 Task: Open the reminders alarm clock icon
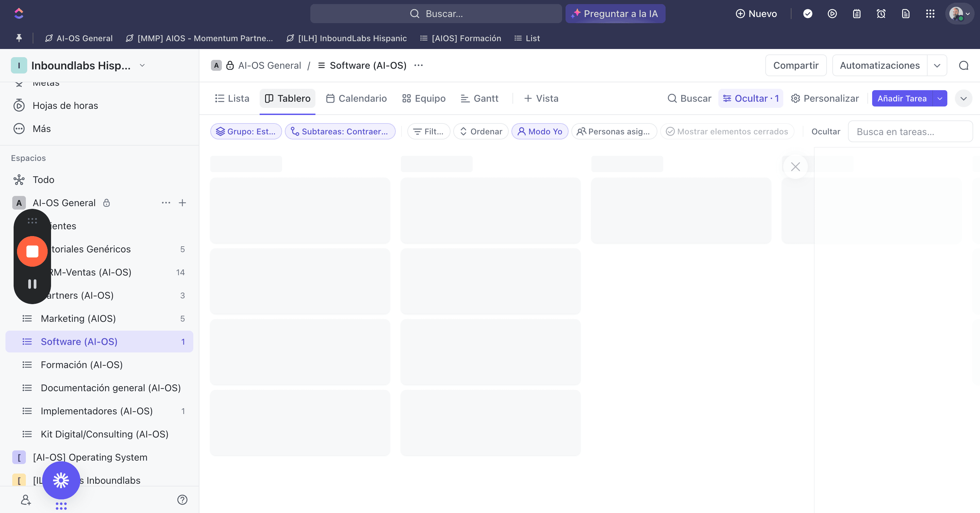pos(881,14)
